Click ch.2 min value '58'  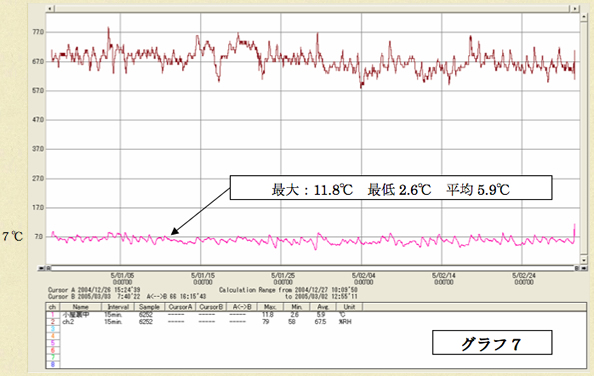pos(292,322)
